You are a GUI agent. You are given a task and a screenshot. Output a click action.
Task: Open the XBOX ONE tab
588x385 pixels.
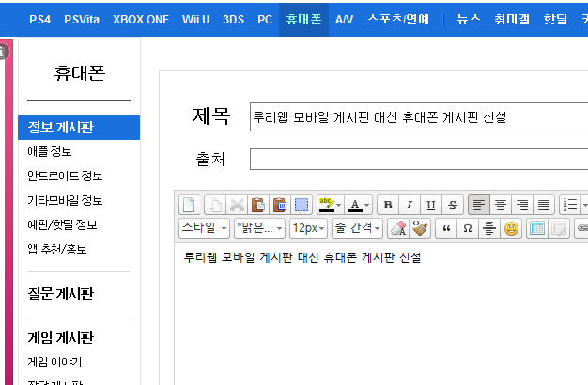point(141,20)
